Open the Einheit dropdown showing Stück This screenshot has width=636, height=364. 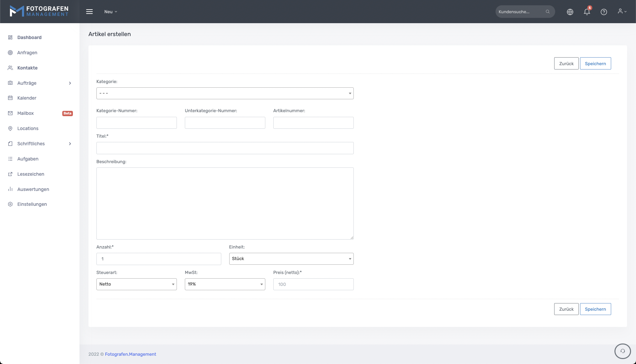point(291,259)
